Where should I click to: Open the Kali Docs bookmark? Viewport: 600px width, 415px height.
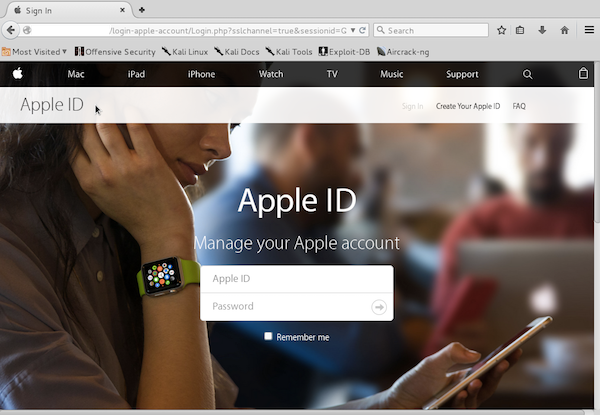(x=237, y=52)
